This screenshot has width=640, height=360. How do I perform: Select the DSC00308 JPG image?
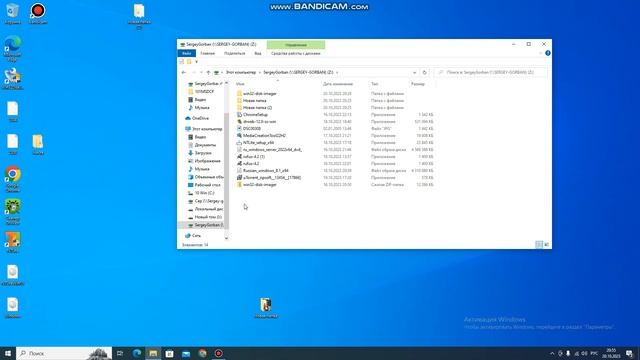pyautogui.click(x=251, y=129)
